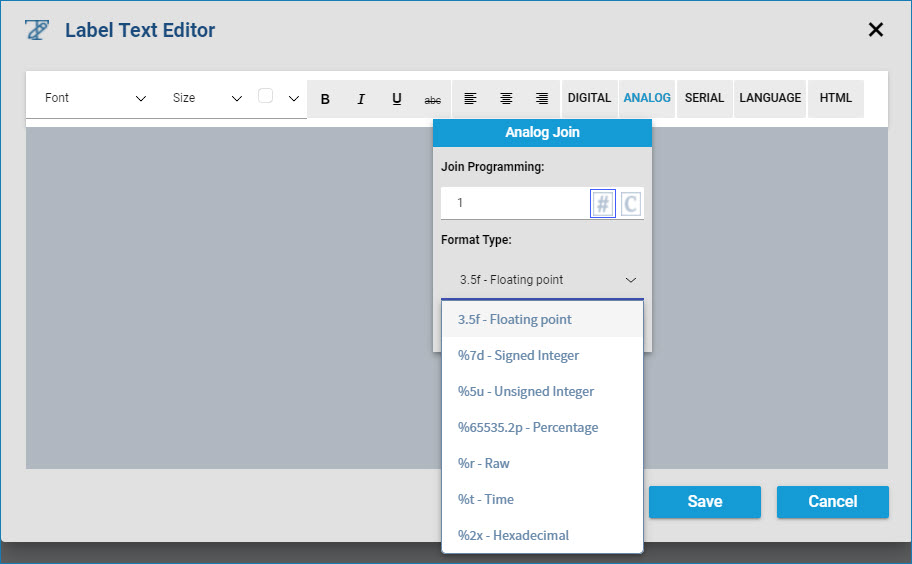This screenshot has height=564, width=912.
Task: Click the # join number icon
Action: pos(603,204)
